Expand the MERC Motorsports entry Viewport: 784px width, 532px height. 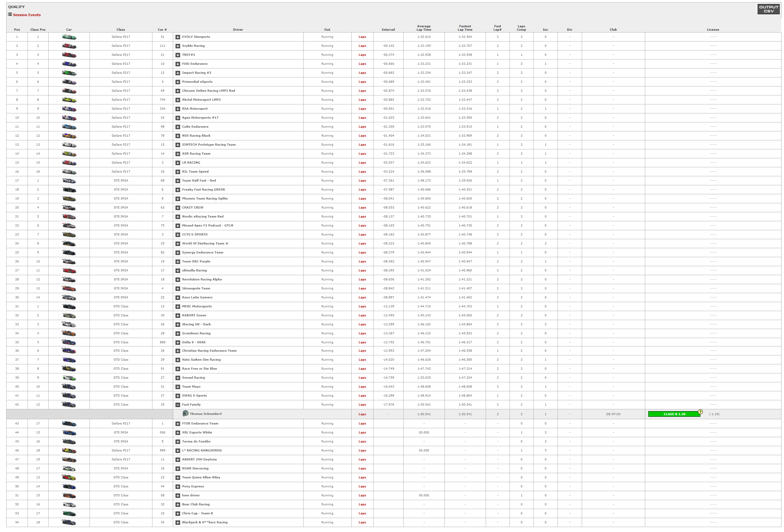coord(178,307)
